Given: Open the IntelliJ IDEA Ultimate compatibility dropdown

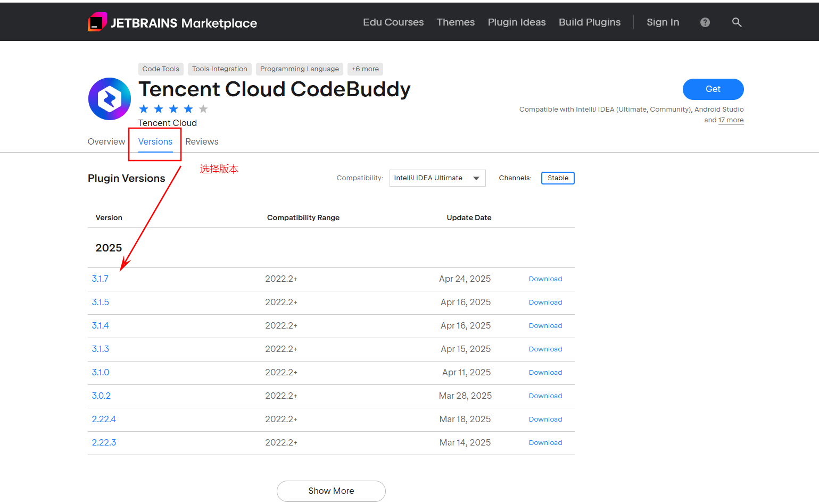Looking at the screenshot, I should 437,178.
